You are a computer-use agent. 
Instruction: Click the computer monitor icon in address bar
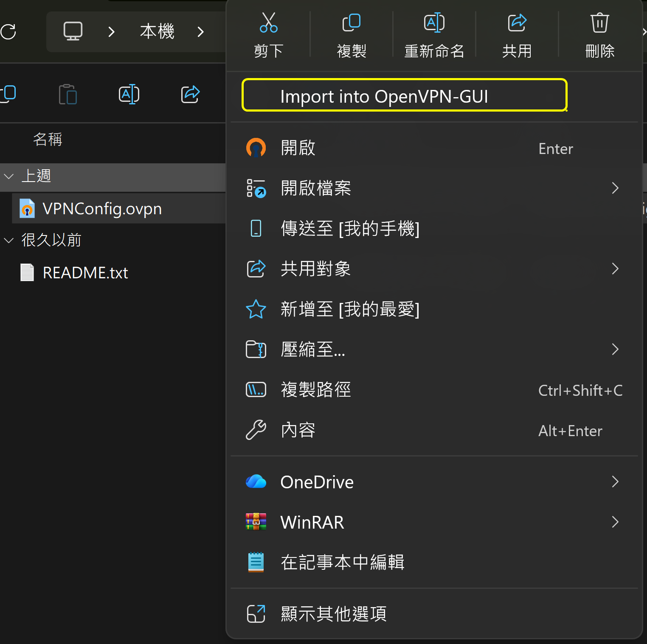73,31
